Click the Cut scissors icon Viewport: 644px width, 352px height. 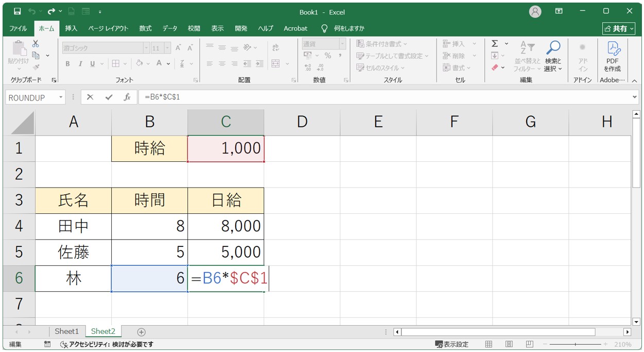(x=36, y=44)
